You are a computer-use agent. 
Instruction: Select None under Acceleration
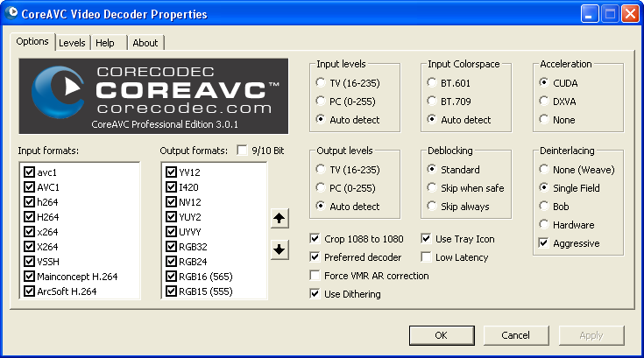tap(544, 120)
